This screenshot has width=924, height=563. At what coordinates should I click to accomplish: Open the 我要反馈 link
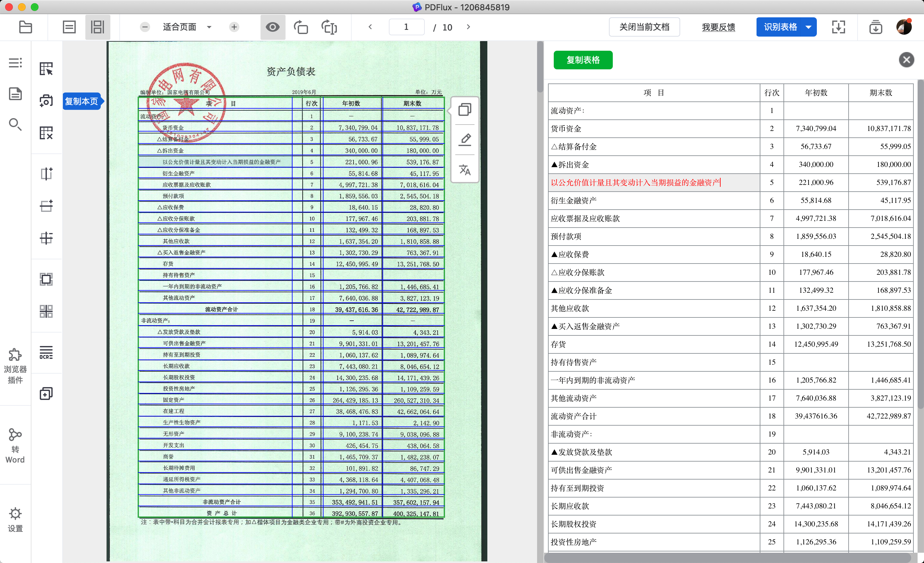click(x=718, y=27)
